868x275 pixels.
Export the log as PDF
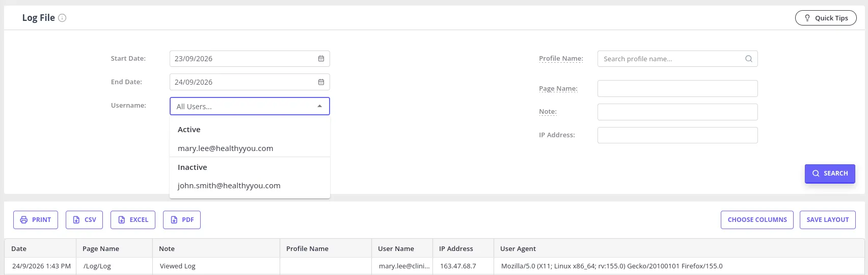[x=182, y=220]
